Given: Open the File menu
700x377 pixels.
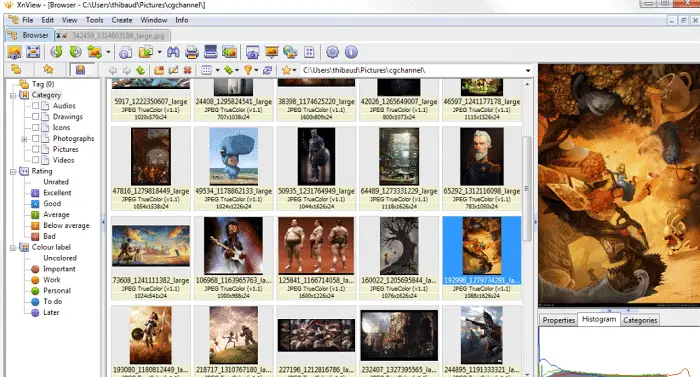Looking at the screenshot, I should [x=28, y=20].
